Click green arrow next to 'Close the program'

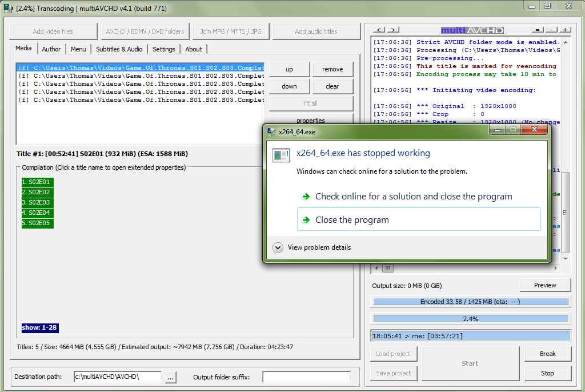[x=306, y=220]
